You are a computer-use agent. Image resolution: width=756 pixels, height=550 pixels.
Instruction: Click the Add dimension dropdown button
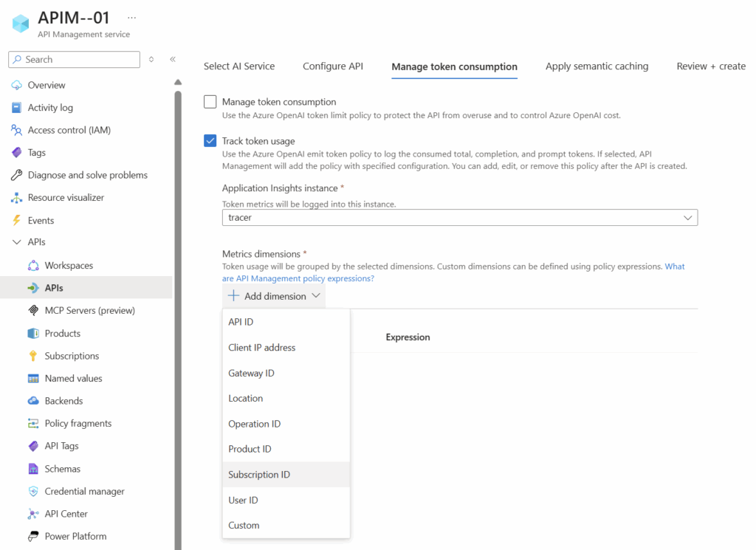pyautogui.click(x=274, y=296)
